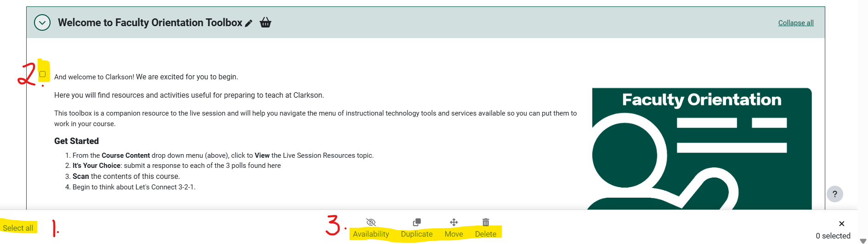
Task: Click the 'And welcome to Clarkson!' sentence
Action: click(146, 77)
